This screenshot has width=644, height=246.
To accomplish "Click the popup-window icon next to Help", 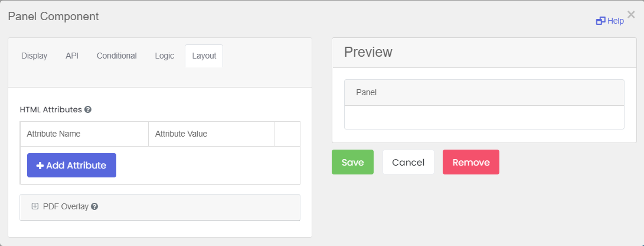I will pos(600,21).
